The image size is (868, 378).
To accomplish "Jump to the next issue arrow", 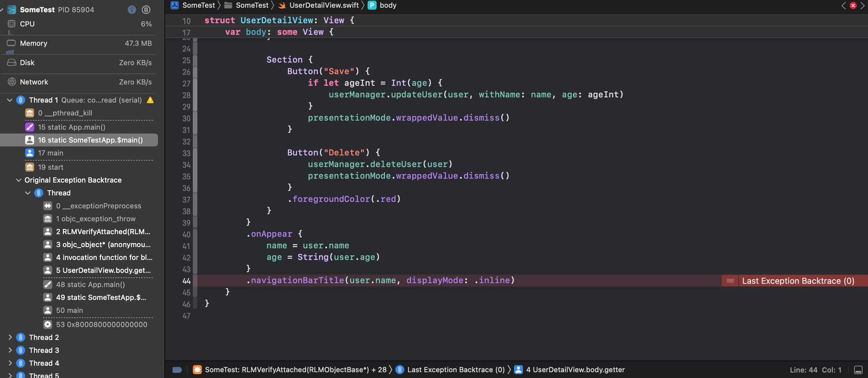I will tap(862, 5).
